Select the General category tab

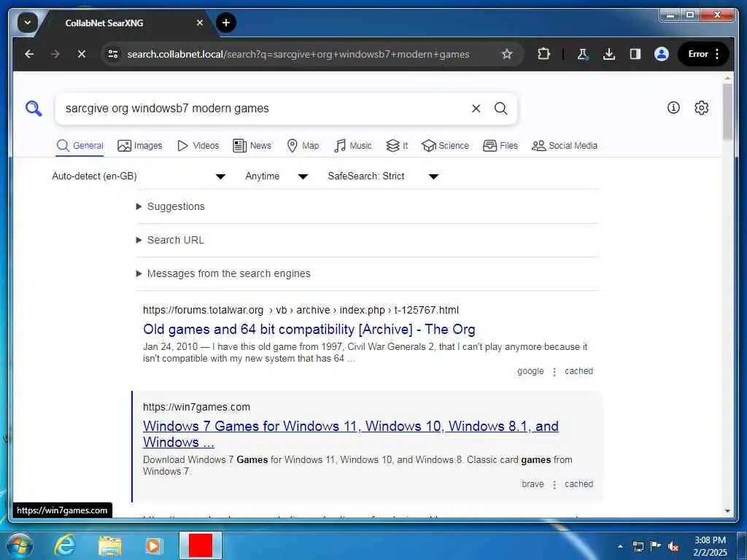point(80,146)
